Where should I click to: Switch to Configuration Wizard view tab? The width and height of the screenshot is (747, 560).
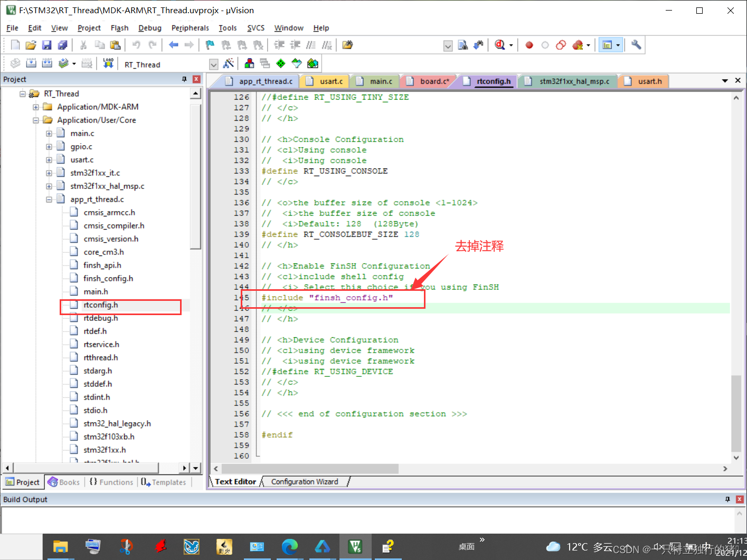tap(305, 482)
